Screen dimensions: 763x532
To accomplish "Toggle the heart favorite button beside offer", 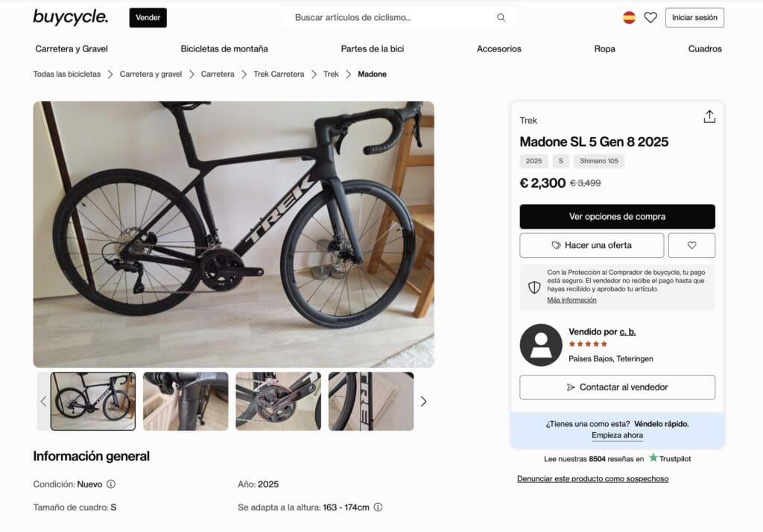I will (691, 245).
